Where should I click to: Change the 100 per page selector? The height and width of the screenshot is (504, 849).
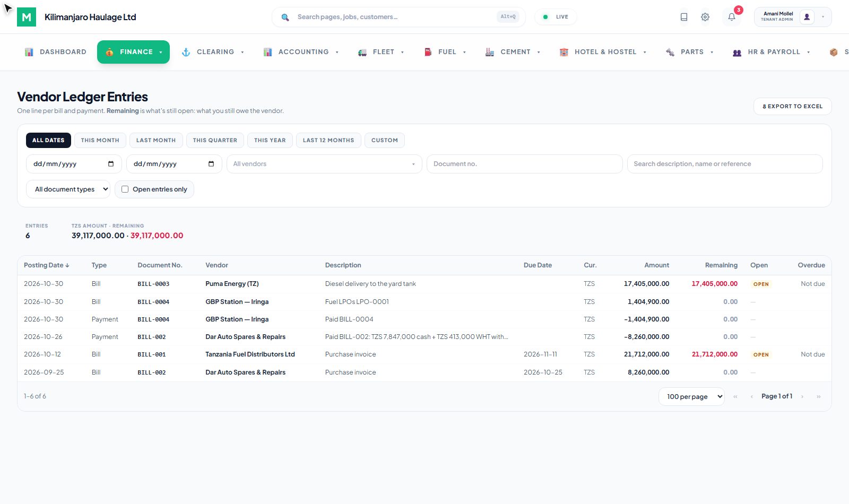tap(691, 396)
